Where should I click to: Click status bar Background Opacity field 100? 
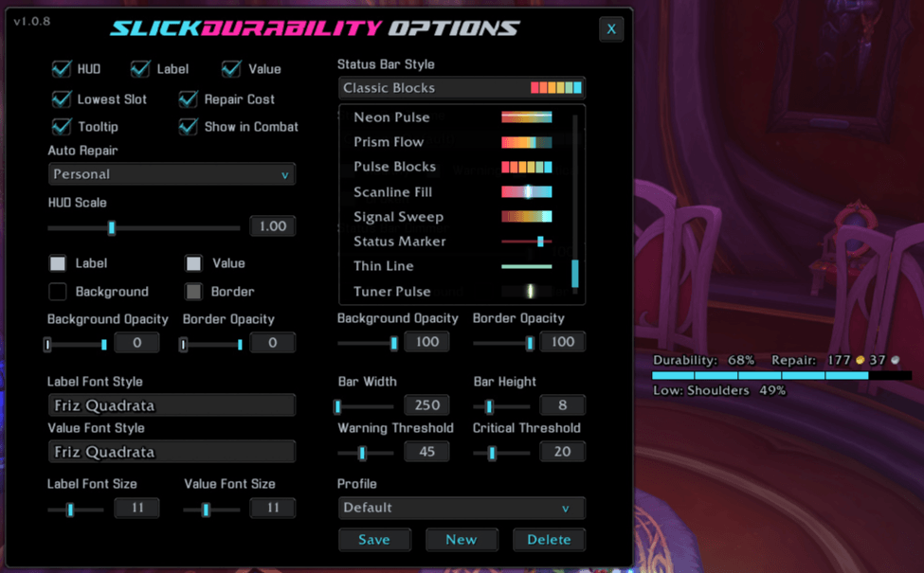coord(427,342)
